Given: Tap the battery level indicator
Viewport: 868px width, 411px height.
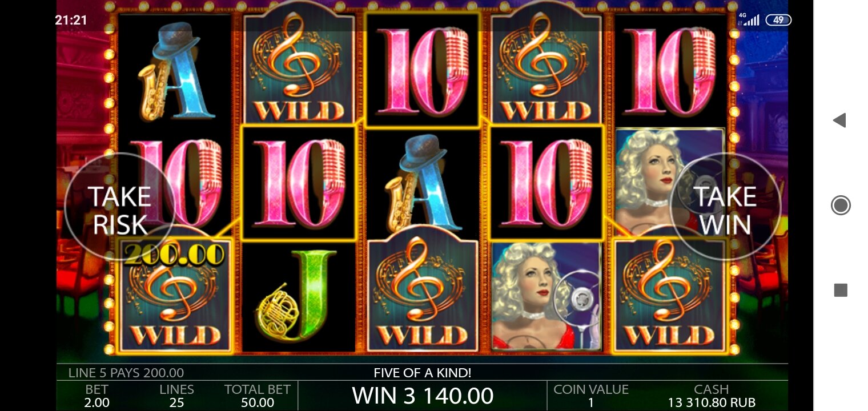Looking at the screenshot, I should click(778, 20).
